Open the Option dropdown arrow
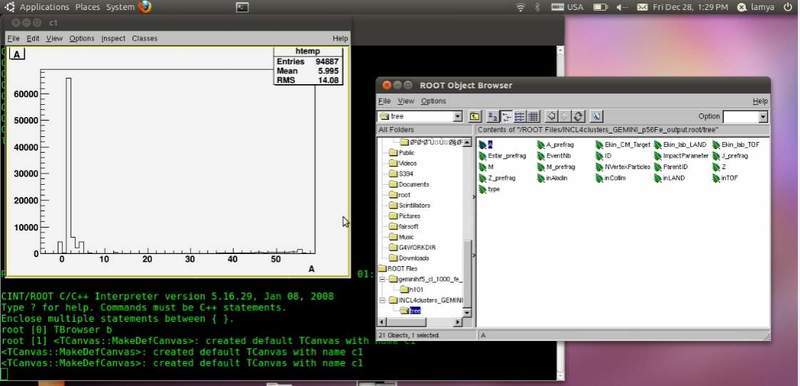 pos(763,117)
